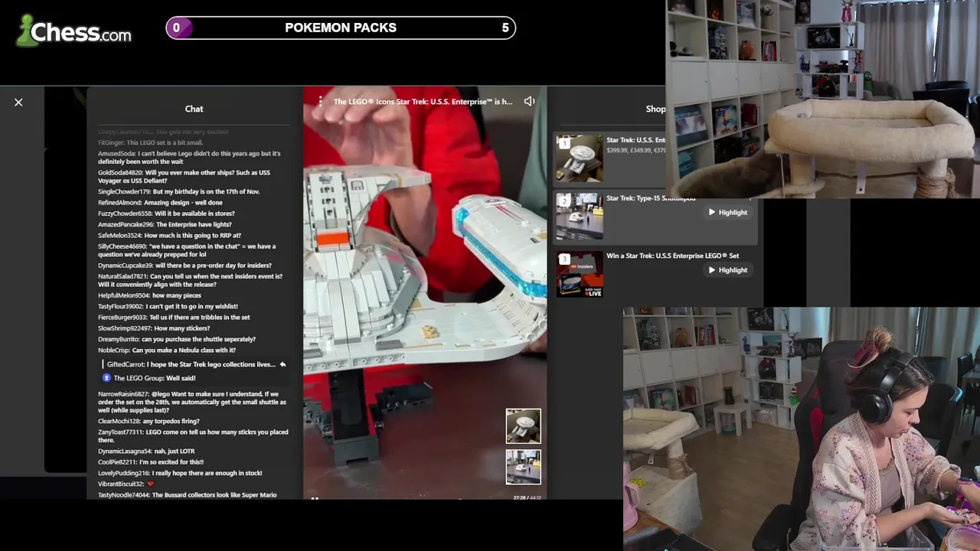Click FitGinger's 'set is a bit small' message
980x551 pixels.
151,142
